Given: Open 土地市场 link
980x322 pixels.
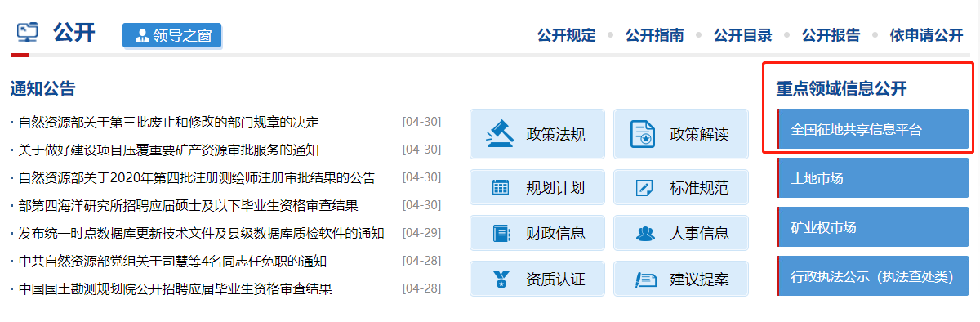Looking at the screenshot, I should pos(872,178).
